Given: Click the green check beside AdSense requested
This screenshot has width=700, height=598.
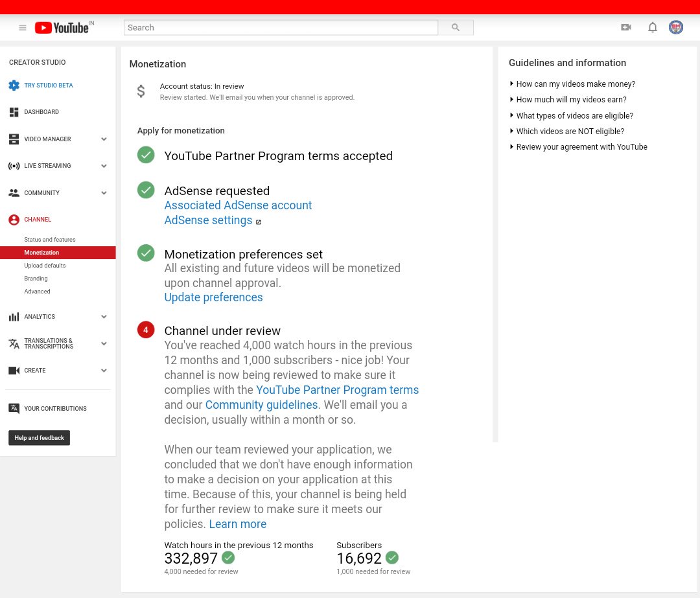Looking at the screenshot, I should click(x=146, y=190).
